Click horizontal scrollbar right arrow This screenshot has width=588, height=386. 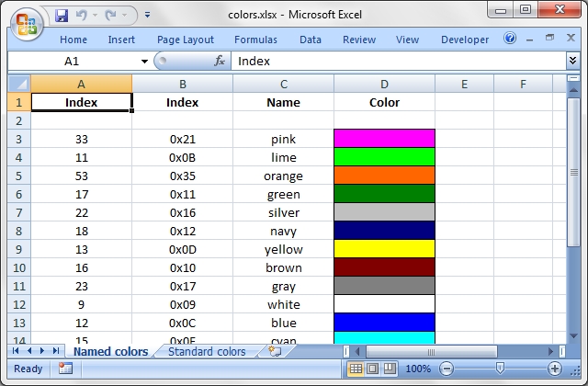click(x=550, y=351)
